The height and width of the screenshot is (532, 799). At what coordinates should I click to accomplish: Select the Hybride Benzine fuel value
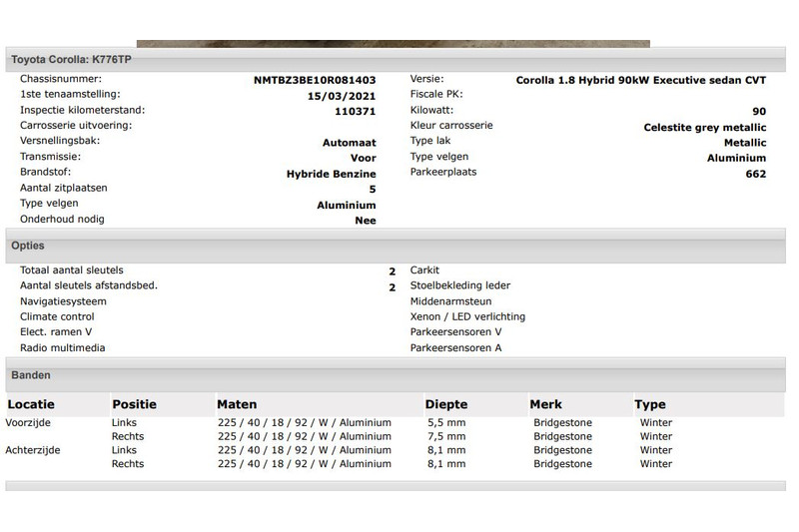[x=331, y=174]
